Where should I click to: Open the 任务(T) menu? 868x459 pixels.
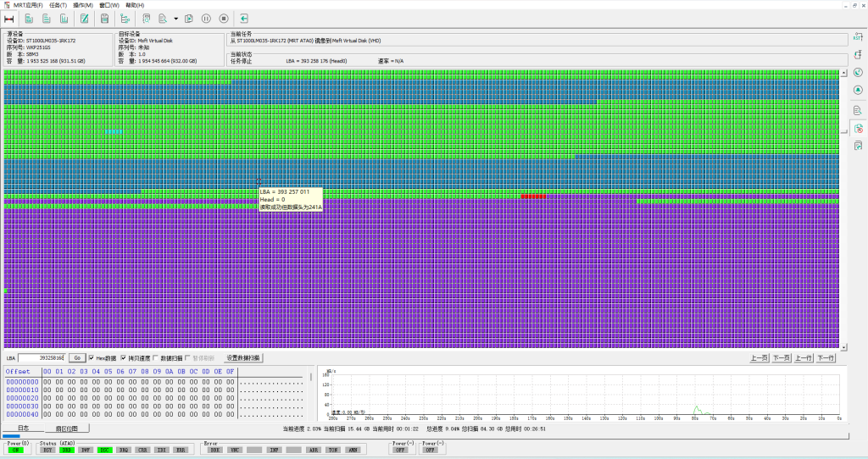pos(58,5)
